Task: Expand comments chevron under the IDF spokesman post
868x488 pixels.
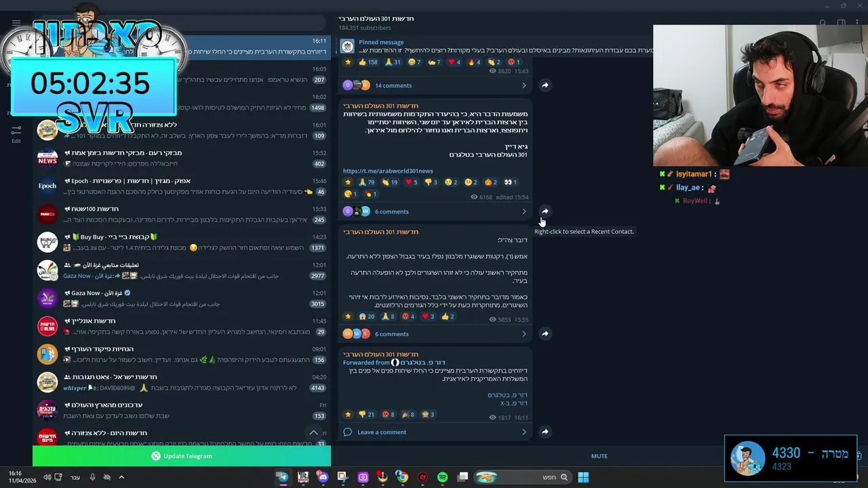Action: 524,333
